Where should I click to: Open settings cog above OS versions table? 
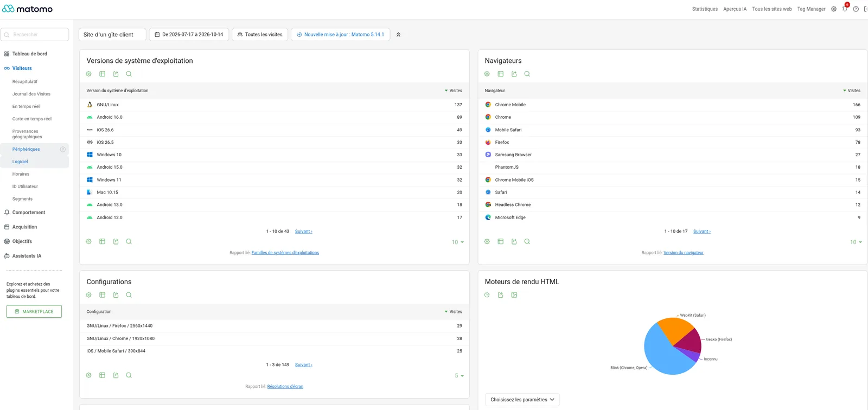89,74
